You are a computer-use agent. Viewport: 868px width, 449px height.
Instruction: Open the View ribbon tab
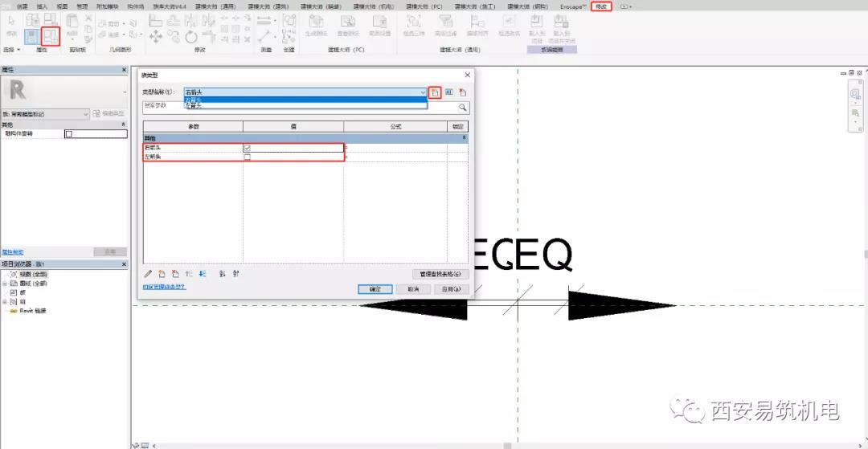pos(62,6)
